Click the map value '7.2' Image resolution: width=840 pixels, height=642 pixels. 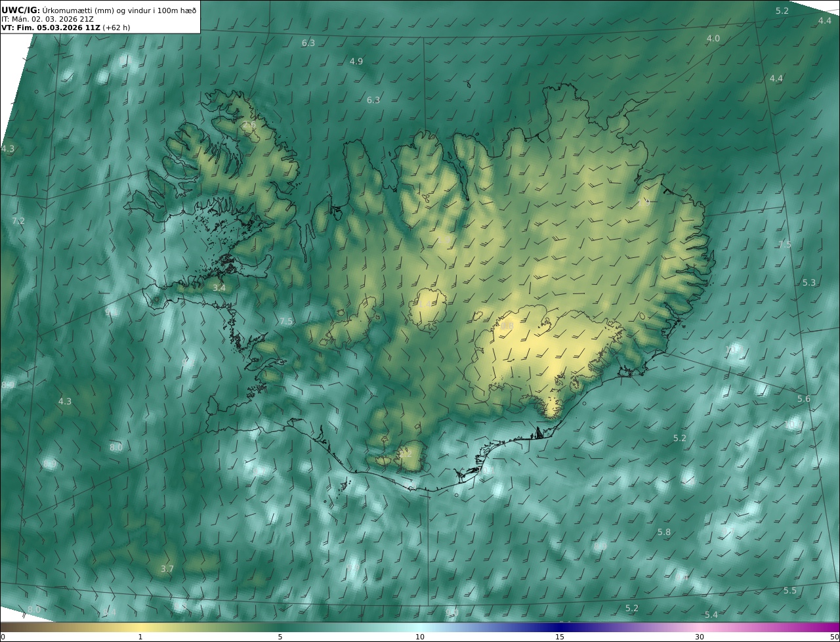click(18, 221)
